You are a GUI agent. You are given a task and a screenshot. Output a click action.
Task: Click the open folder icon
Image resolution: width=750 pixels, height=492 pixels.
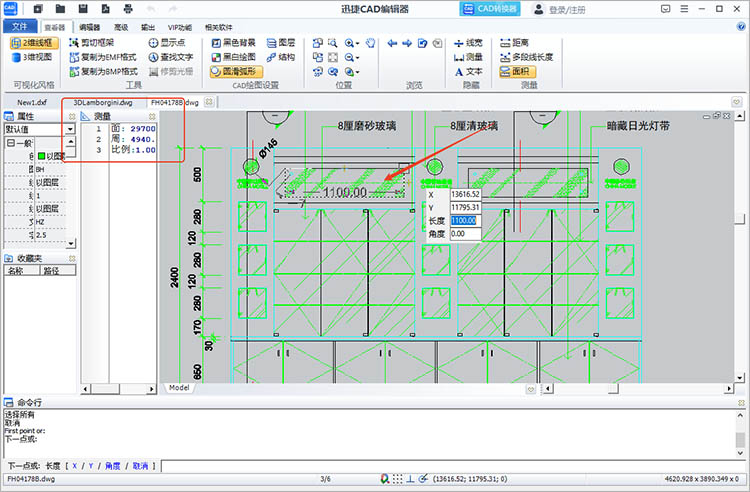(60, 9)
